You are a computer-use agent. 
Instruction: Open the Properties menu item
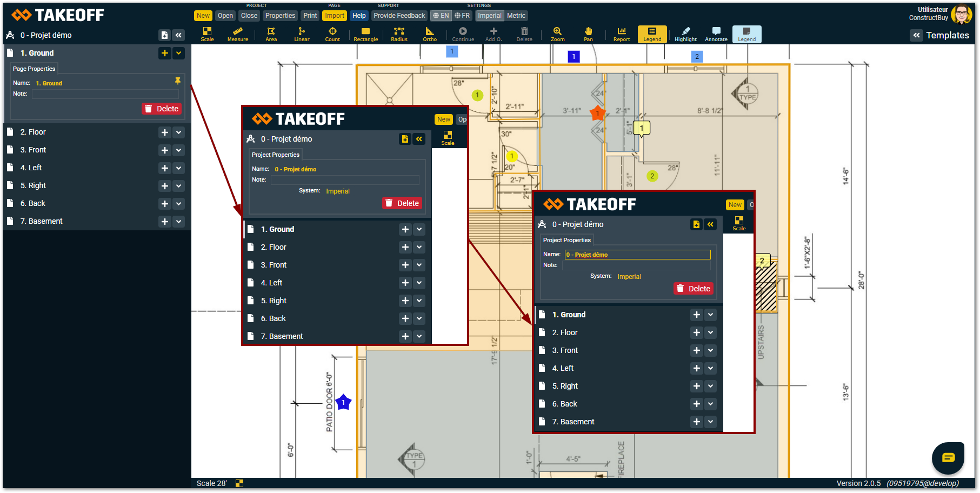pos(280,16)
